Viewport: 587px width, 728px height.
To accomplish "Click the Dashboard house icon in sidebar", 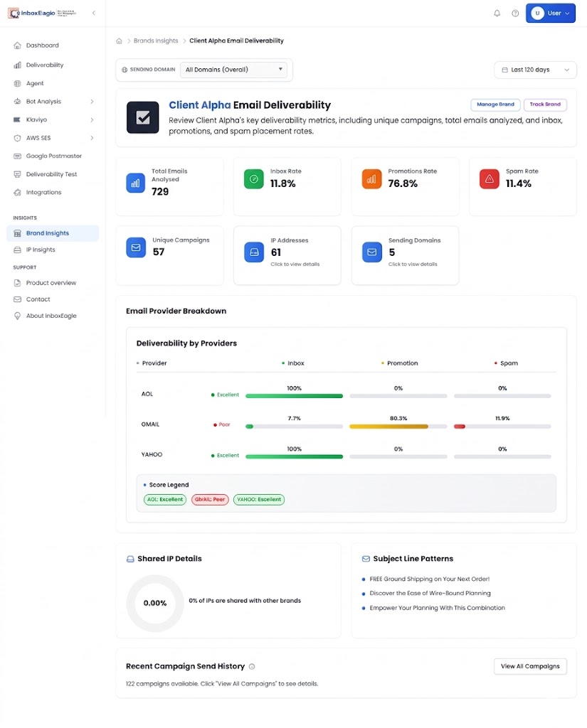I will (17, 45).
